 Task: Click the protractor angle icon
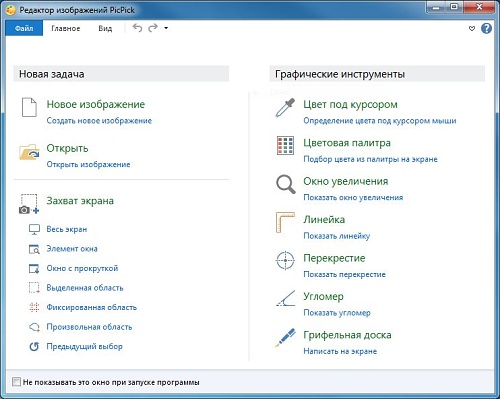coord(286,298)
